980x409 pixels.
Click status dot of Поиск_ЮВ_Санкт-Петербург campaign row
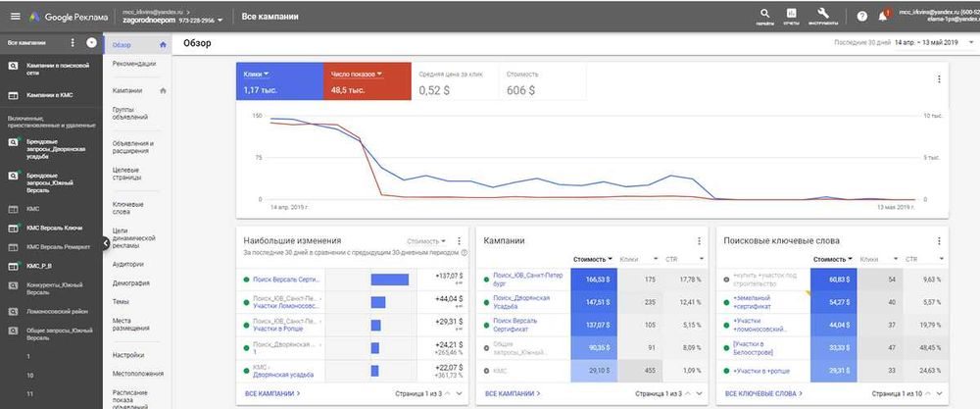click(487, 279)
